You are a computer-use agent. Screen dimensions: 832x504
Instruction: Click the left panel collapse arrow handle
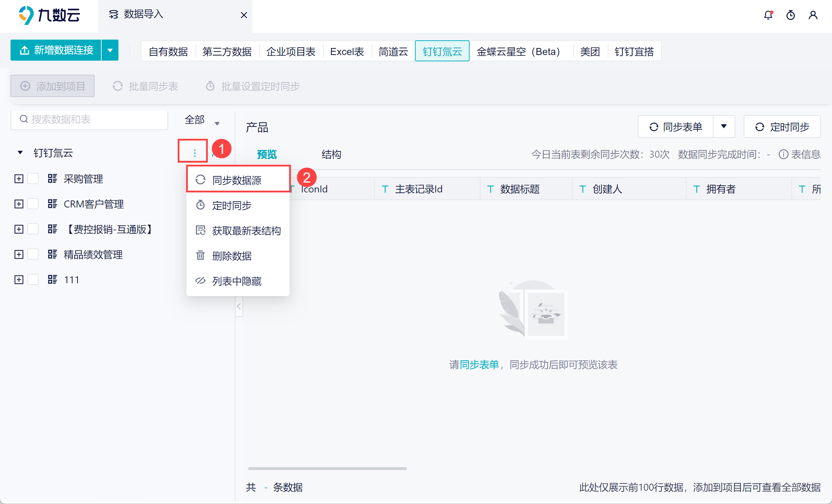pos(239,307)
